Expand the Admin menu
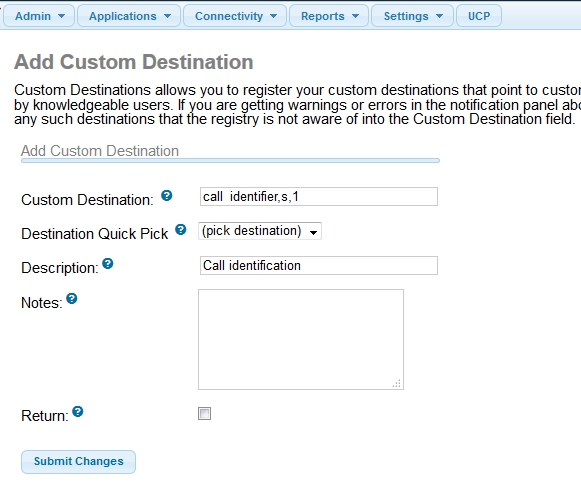This screenshot has width=581, height=488. pyautogui.click(x=39, y=16)
